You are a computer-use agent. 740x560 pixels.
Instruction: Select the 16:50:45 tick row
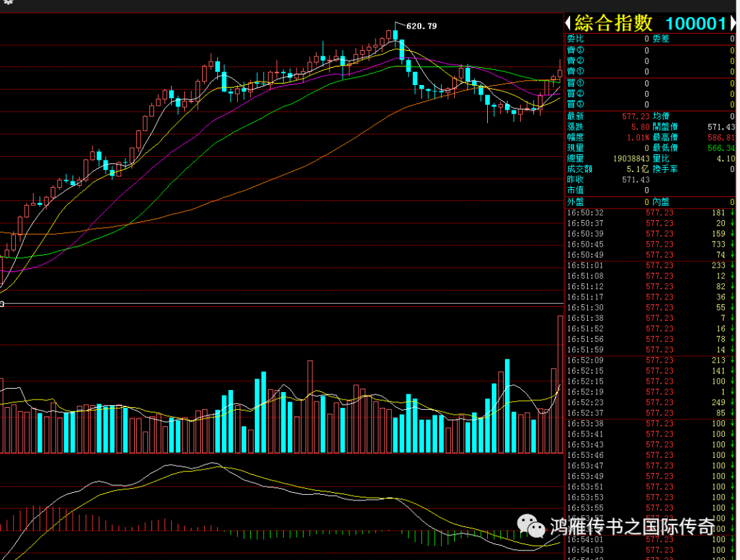[650, 245]
